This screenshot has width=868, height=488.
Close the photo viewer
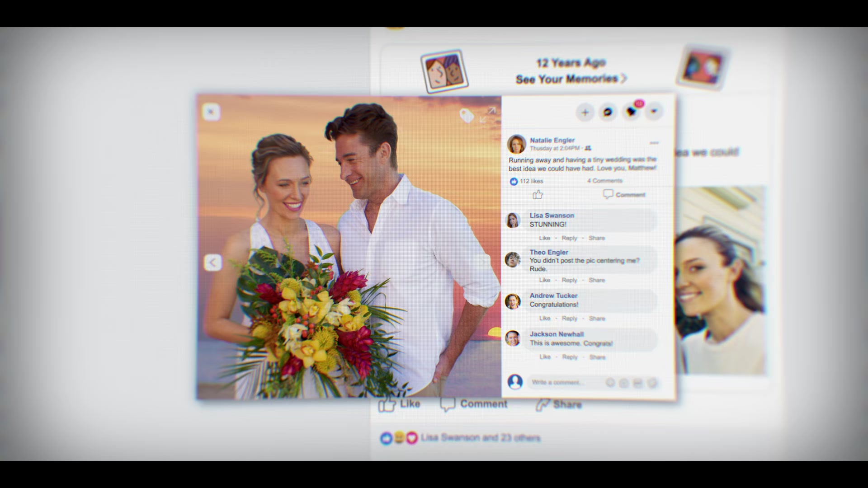click(x=211, y=112)
